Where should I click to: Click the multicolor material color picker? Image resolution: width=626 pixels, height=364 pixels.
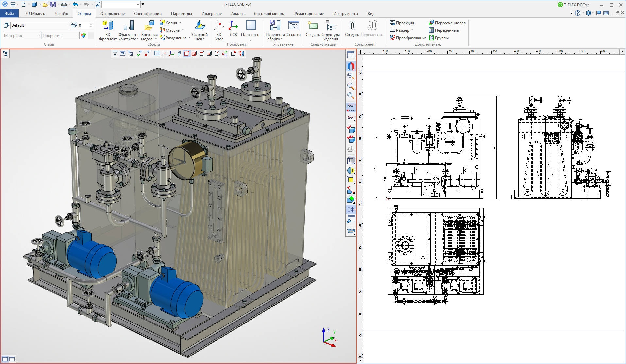coord(83,36)
